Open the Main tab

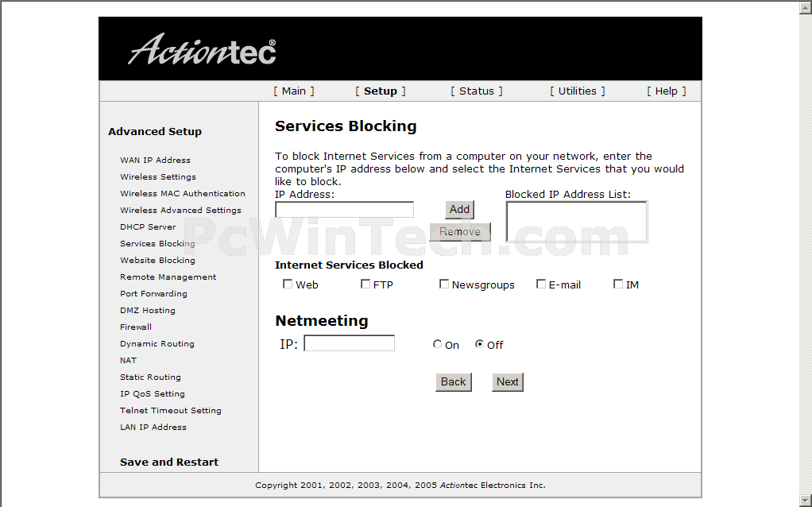(x=294, y=91)
